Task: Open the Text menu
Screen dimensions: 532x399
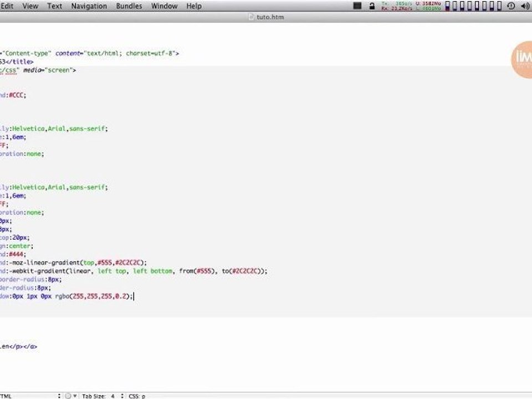Action: [x=54, y=6]
